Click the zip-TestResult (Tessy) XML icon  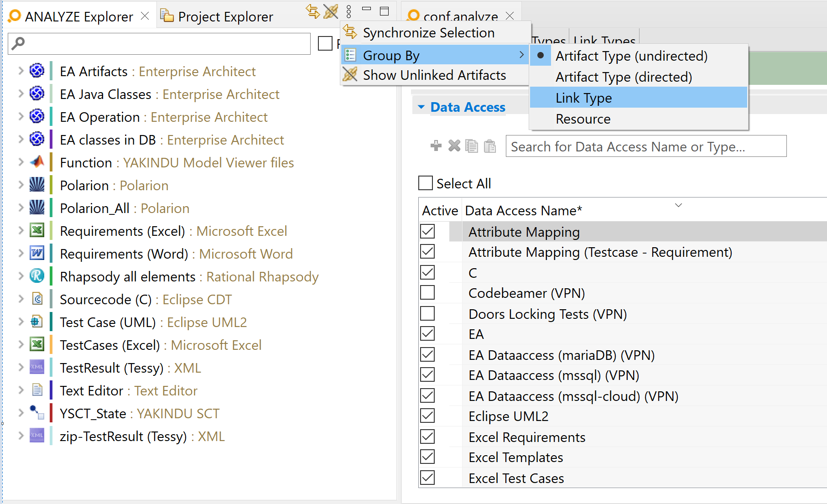click(x=37, y=436)
